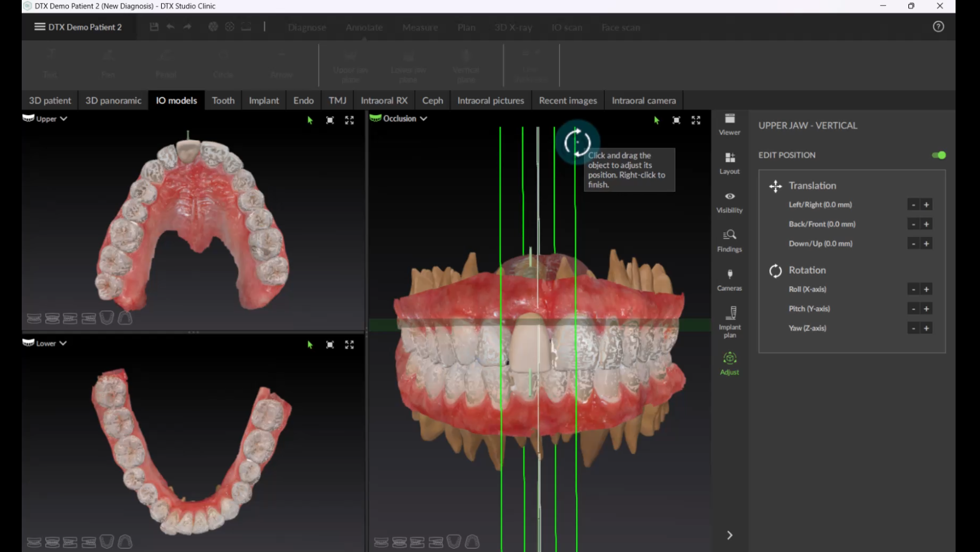Expand the Lower view dropdown
Viewport: 980px width, 552px height.
point(63,343)
